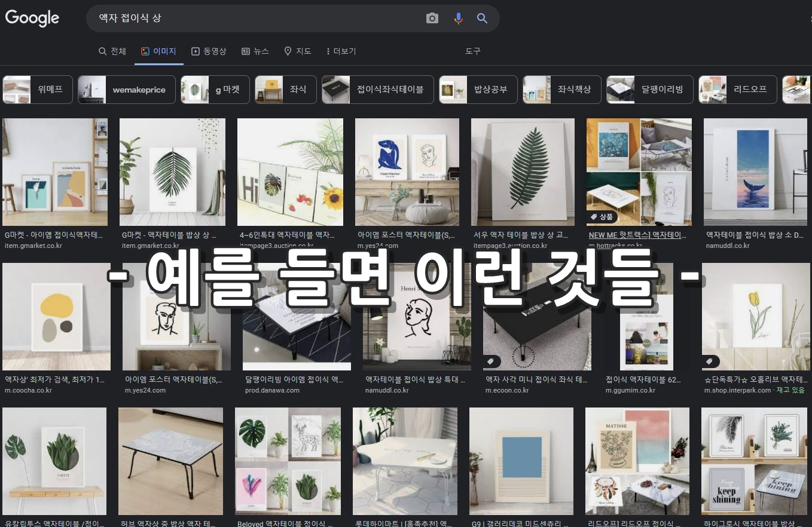Click the prod.danawa.com source text
Image resolution: width=812 pixels, height=527 pixels.
coord(272,390)
